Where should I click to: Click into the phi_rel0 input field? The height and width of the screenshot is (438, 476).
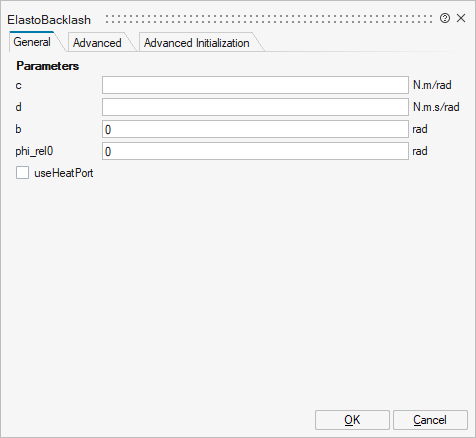coord(255,151)
